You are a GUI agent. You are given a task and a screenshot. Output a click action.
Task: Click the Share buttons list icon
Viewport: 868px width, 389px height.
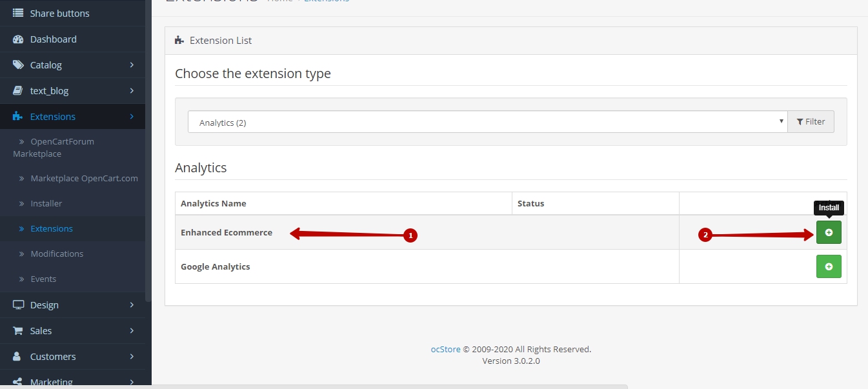tap(18, 13)
